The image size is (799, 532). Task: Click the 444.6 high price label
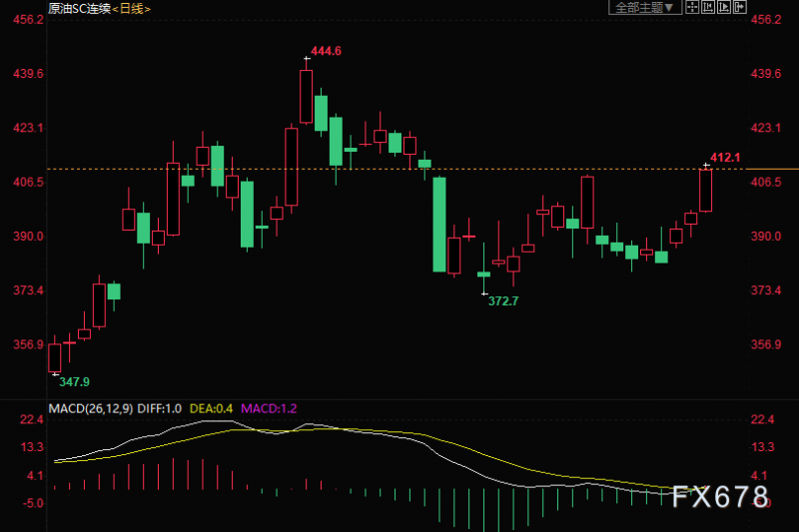point(327,51)
